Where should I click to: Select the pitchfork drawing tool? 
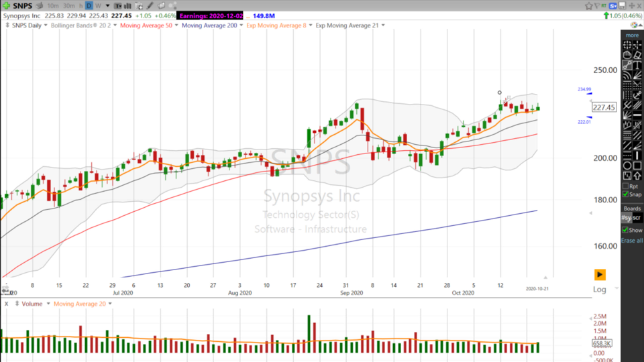627,105
